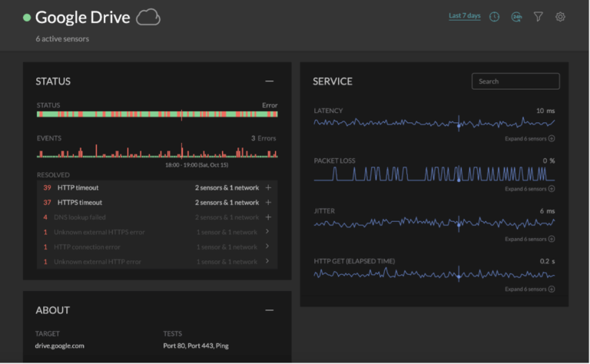Open the filter funnel icon

(x=538, y=17)
